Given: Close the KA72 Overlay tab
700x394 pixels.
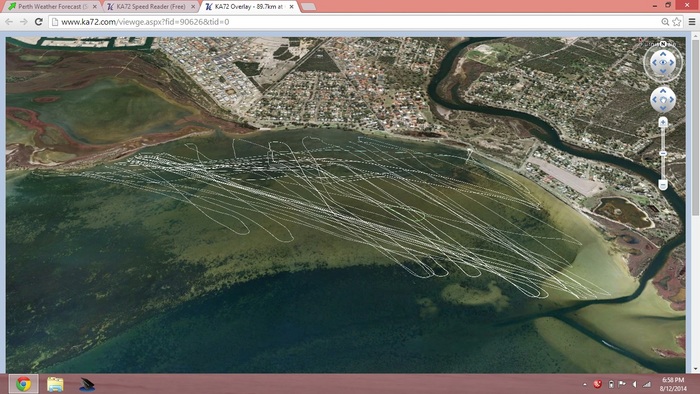Looking at the screenshot, I should tap(291, 7).
